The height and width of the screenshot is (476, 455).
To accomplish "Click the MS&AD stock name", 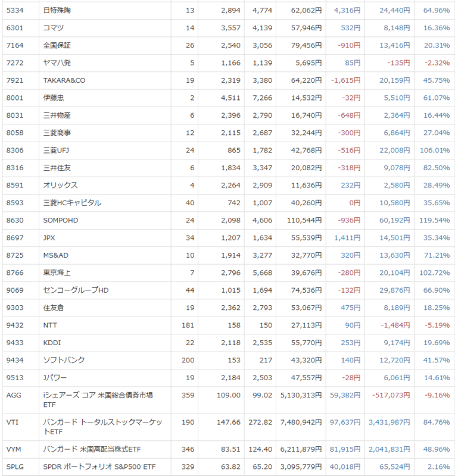I will click(x=55, y=255).
